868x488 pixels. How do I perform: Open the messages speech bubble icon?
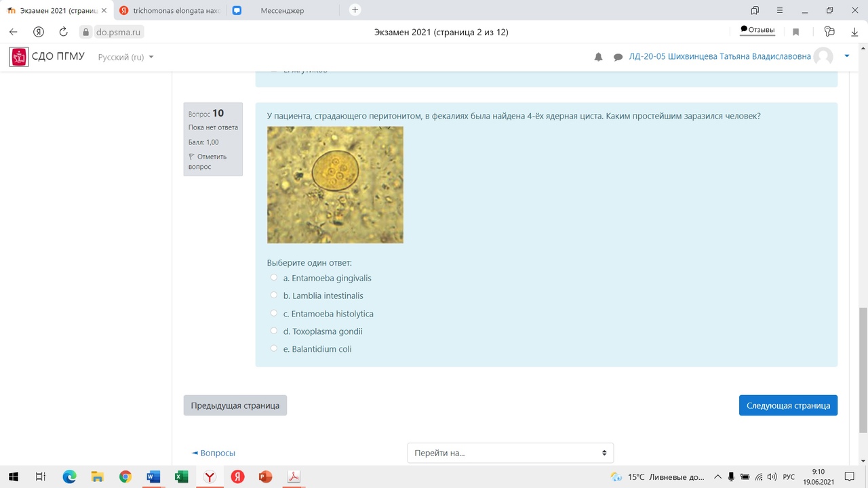point(618,57)
